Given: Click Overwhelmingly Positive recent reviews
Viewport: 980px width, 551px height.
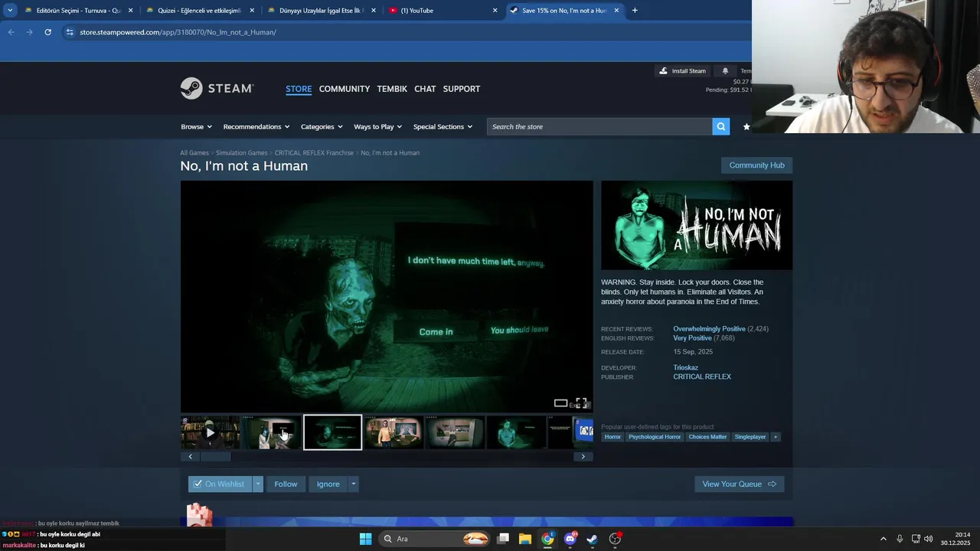Looking at the screenshot, I should coord(709,329).
